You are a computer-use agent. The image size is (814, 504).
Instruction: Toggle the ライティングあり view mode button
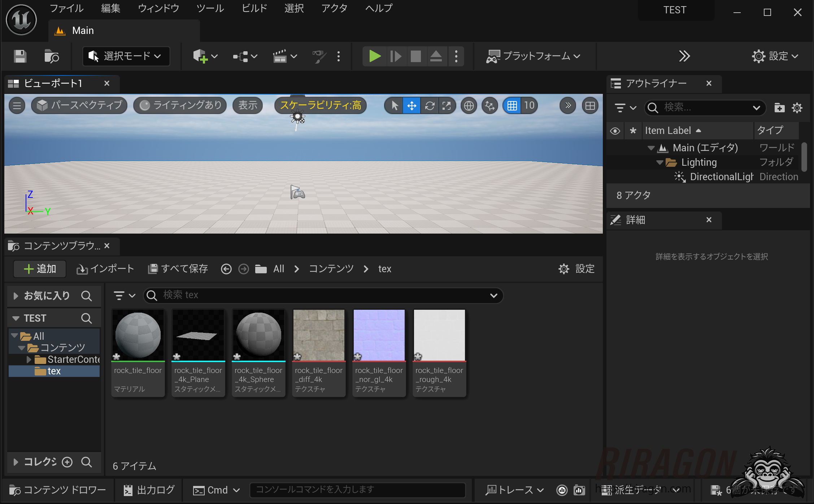click(x=180, y=105)
